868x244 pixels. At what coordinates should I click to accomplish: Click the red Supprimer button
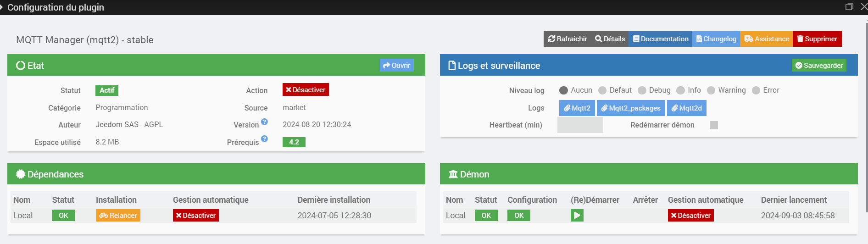point(817,39)
